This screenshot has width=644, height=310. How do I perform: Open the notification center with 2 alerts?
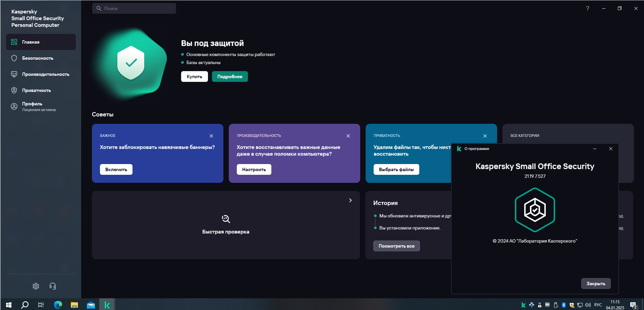633,305
